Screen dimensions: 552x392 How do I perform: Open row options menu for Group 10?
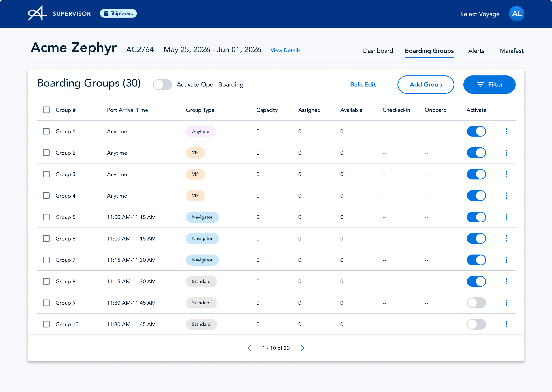point(506,324)
